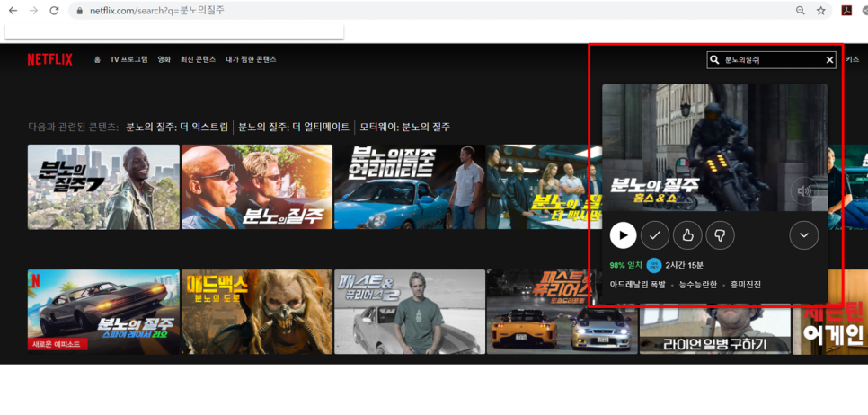Open 최신 콘텐츠 menu
Screen dimensions: 868x415
coord(199,60)
